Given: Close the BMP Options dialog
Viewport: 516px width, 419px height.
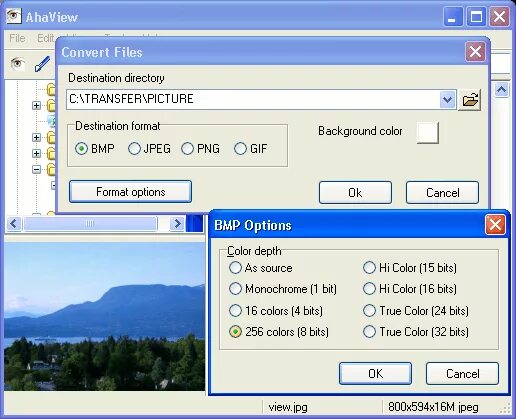Looking at the screenshot, I should (495, 225).
